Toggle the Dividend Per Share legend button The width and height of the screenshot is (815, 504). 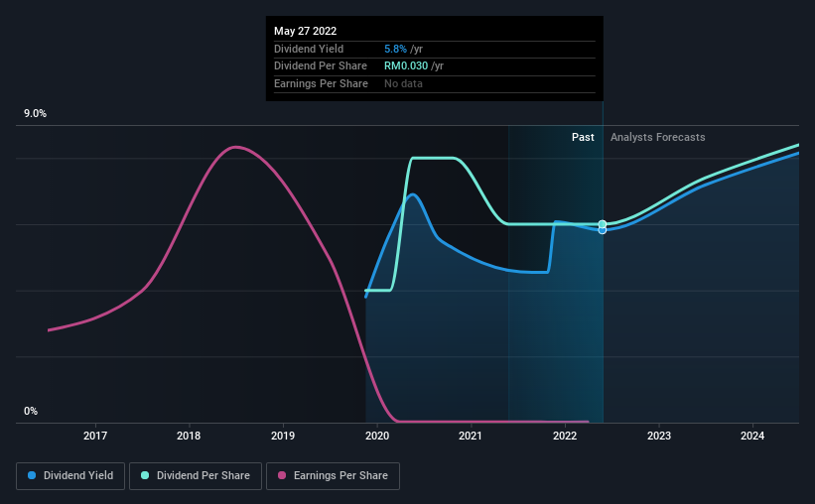(x=196, y=475)
